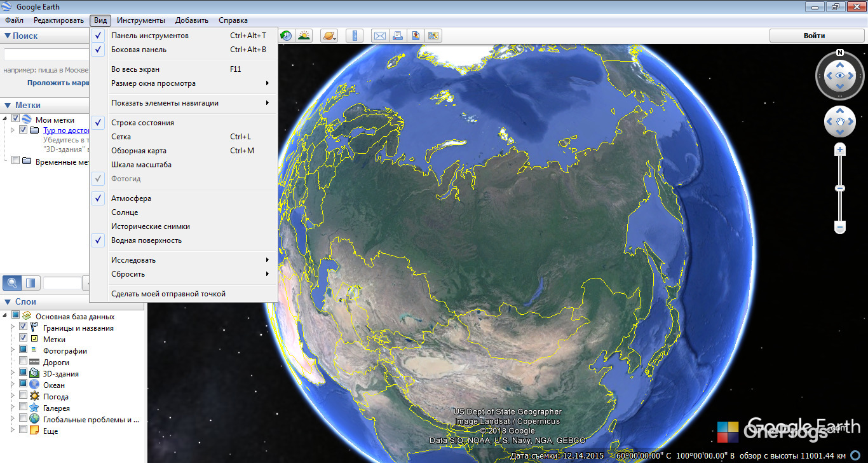
Task: Click the 3D-здания buildings layer icon
Action: pyautogui.click(x=34, y=374)
